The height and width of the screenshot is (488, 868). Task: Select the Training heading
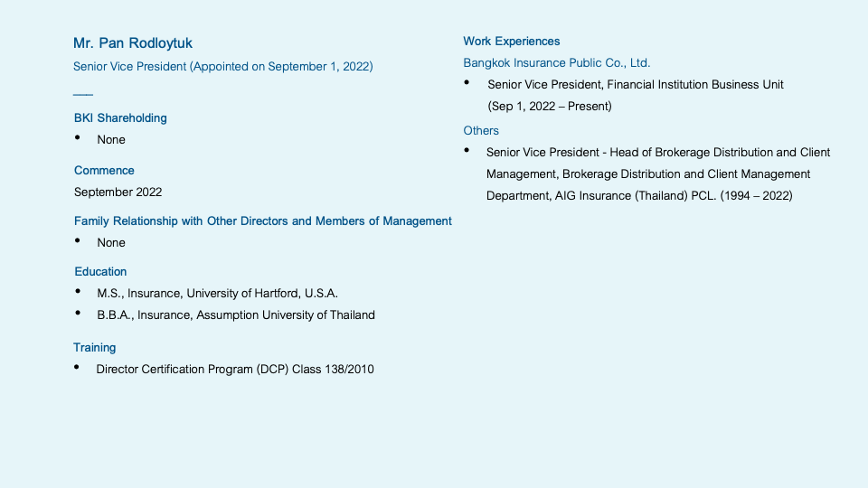[95, 347]
